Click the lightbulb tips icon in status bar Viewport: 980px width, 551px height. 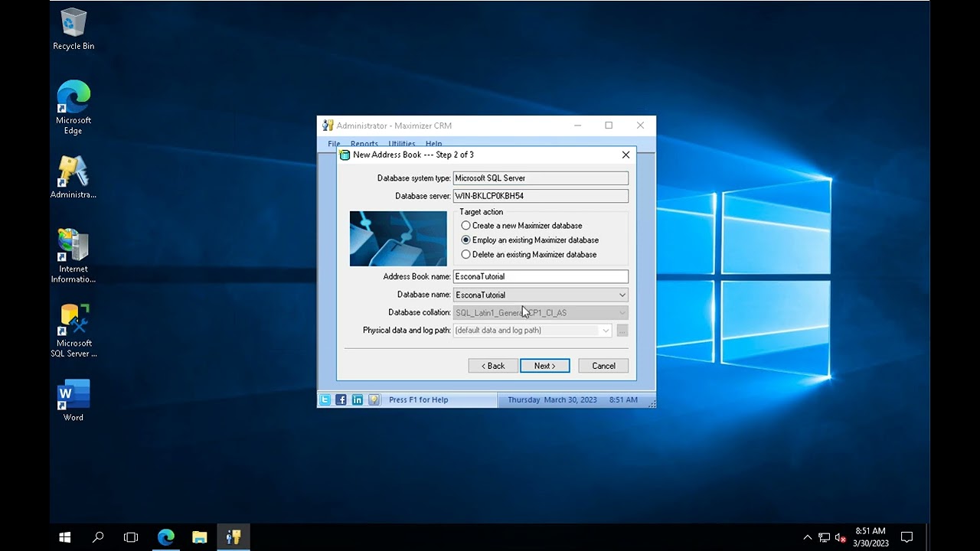(x=374, y=399)
